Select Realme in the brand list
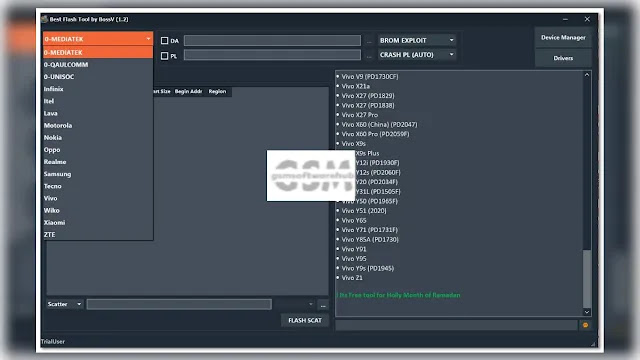Screen dimensions: 640x360 (x=98, y=162)
